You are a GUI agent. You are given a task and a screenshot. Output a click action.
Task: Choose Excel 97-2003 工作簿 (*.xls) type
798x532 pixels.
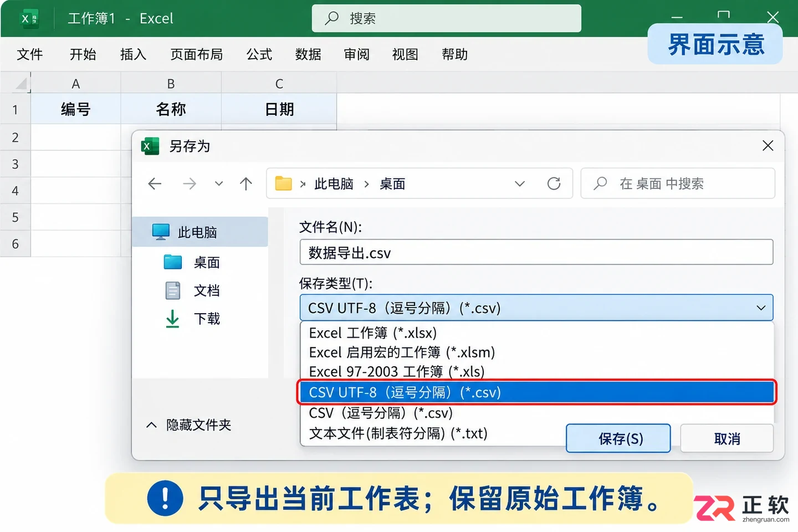[536, 371]
